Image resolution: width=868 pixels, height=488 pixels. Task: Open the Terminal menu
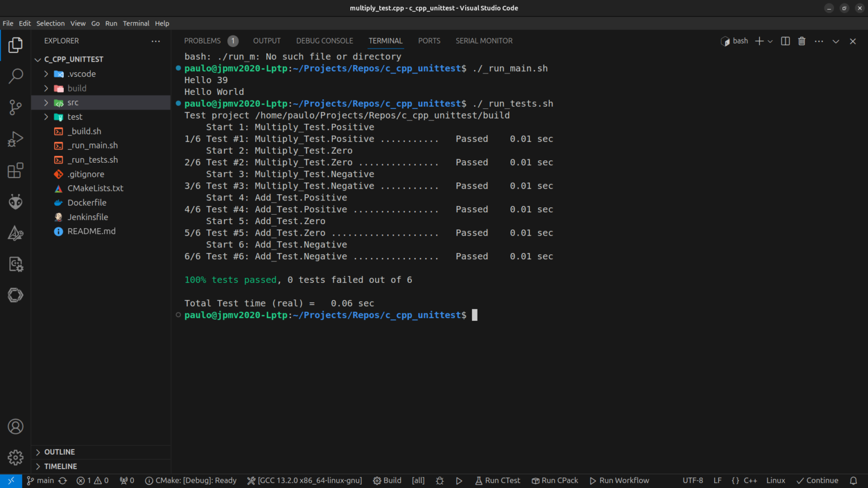(136, 23)
